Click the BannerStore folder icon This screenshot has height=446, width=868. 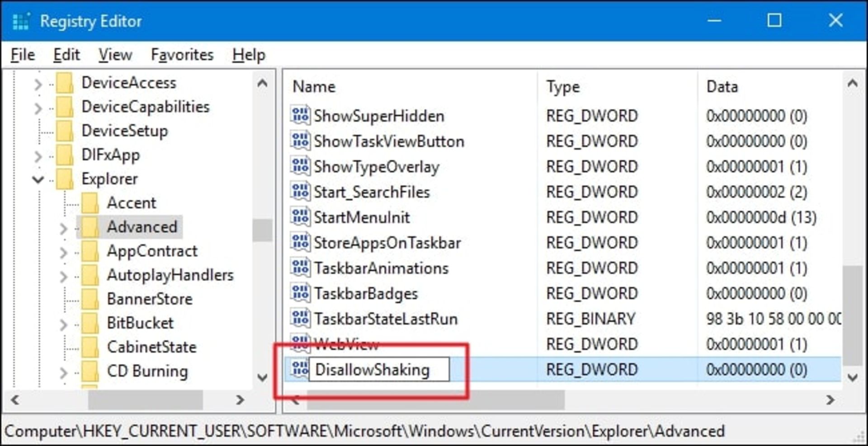click(90, 299)
